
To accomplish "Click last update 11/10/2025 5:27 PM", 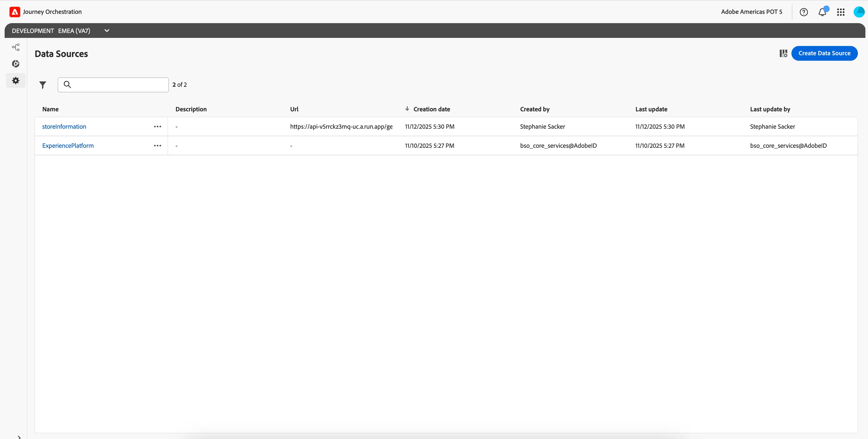I will [660, 146].
